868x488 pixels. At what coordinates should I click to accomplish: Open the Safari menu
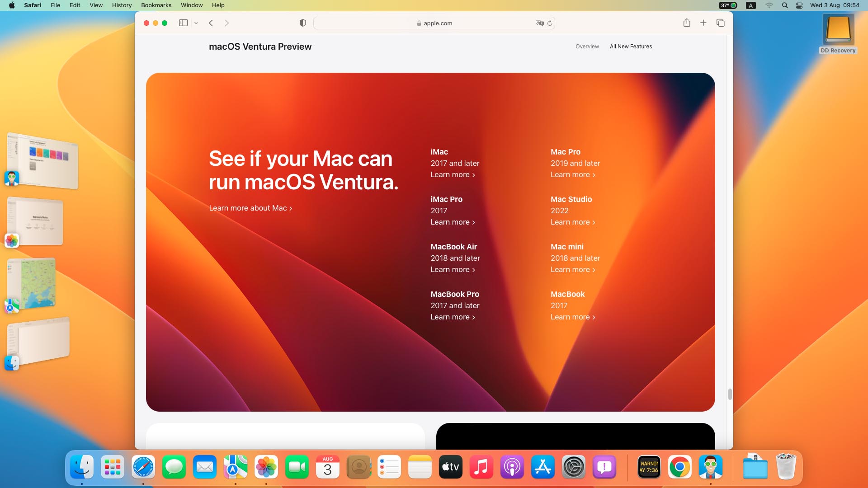(x=33, y=5)
